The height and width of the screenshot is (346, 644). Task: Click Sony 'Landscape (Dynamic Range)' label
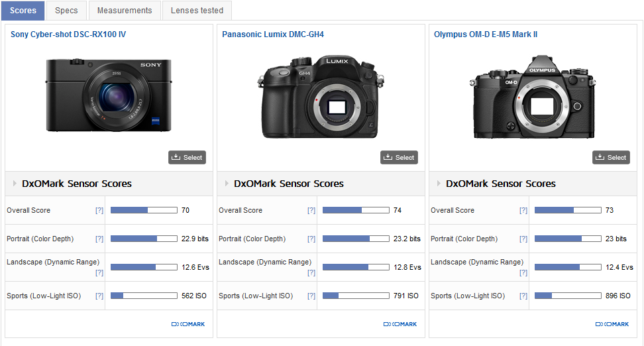[53, 262]
